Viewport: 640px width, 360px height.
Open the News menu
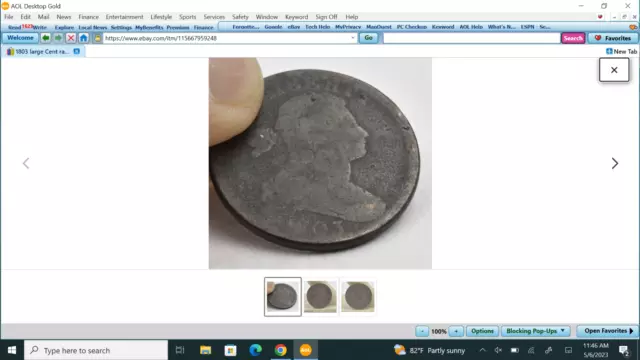coord(64,17)
